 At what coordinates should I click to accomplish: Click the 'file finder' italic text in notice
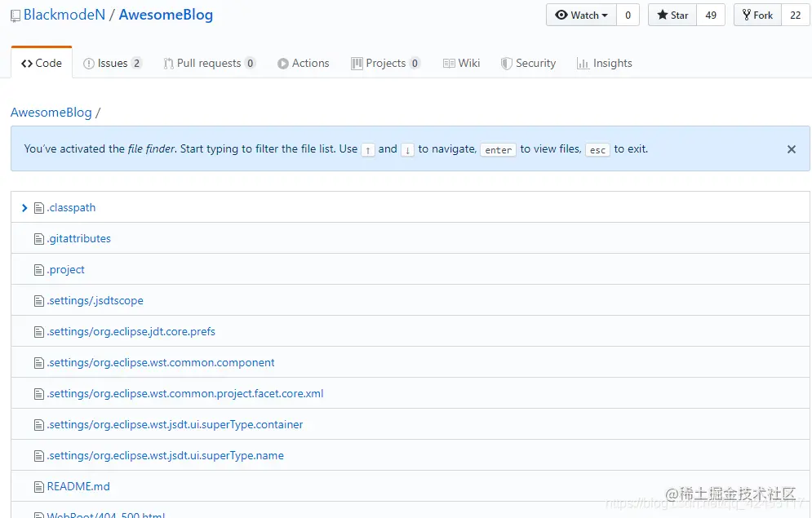[x=152, y=149]
